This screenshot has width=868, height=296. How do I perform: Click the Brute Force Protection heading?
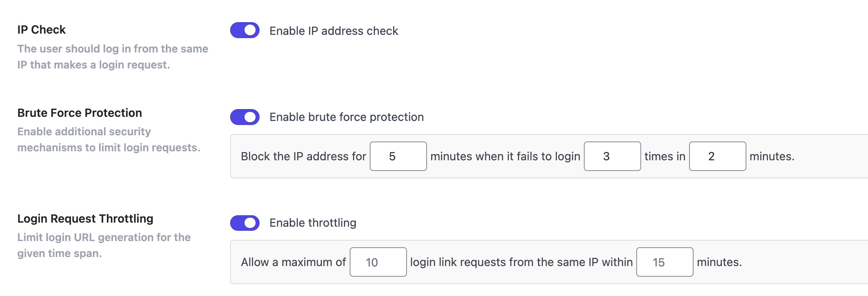(x=79, y=113)
